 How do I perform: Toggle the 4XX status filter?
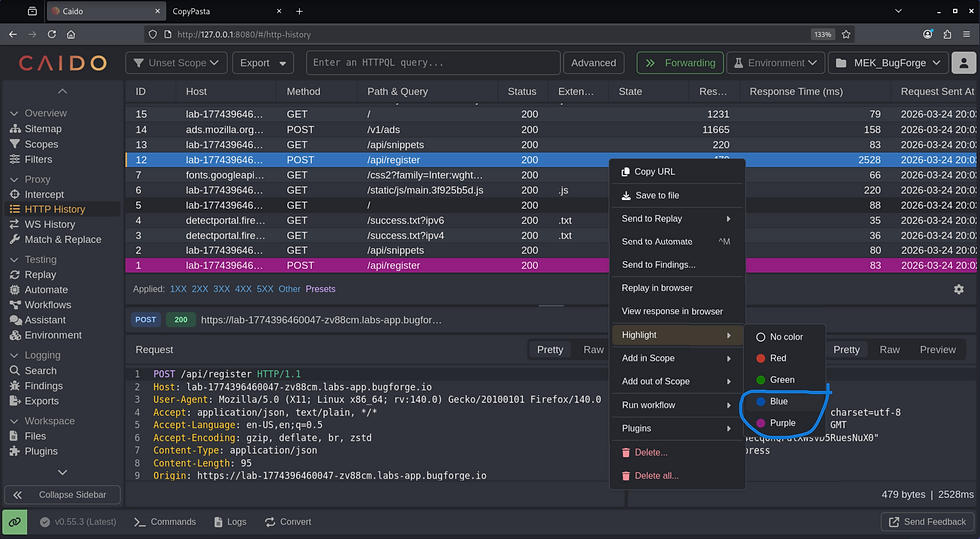click(243, 289)
